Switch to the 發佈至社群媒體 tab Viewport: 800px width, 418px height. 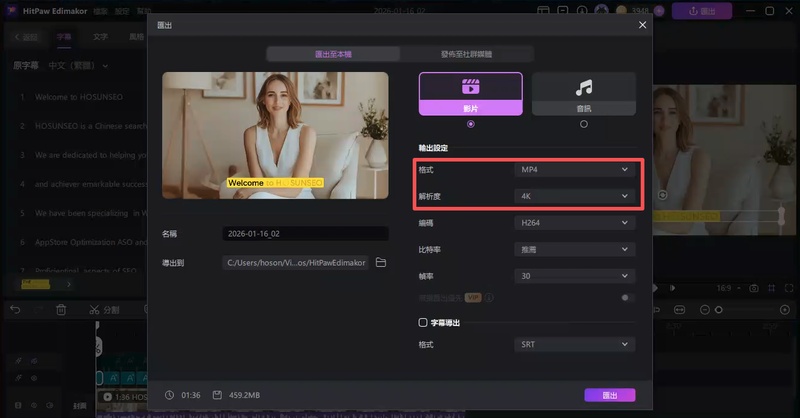[466, 54]
